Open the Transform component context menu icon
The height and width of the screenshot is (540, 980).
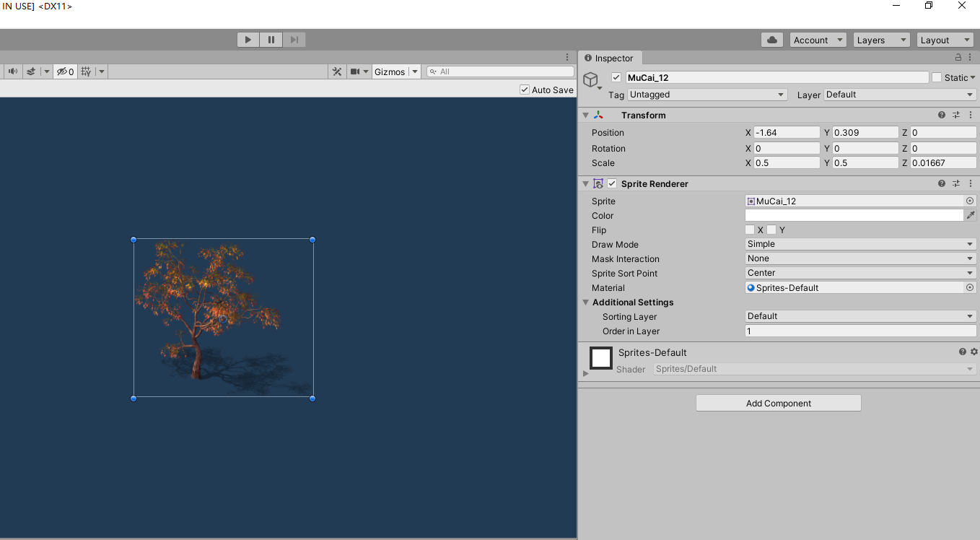(971, 115)
